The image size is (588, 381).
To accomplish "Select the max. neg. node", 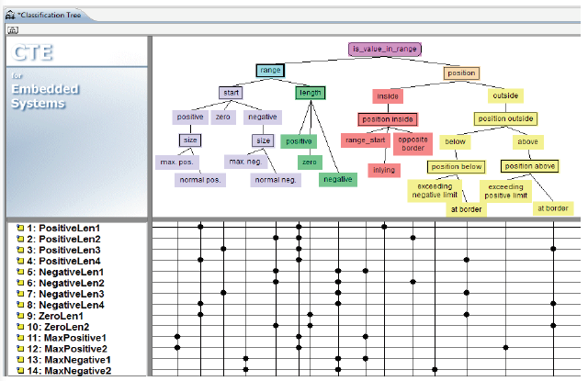I will pyautogui.click(x=245, y=162).
